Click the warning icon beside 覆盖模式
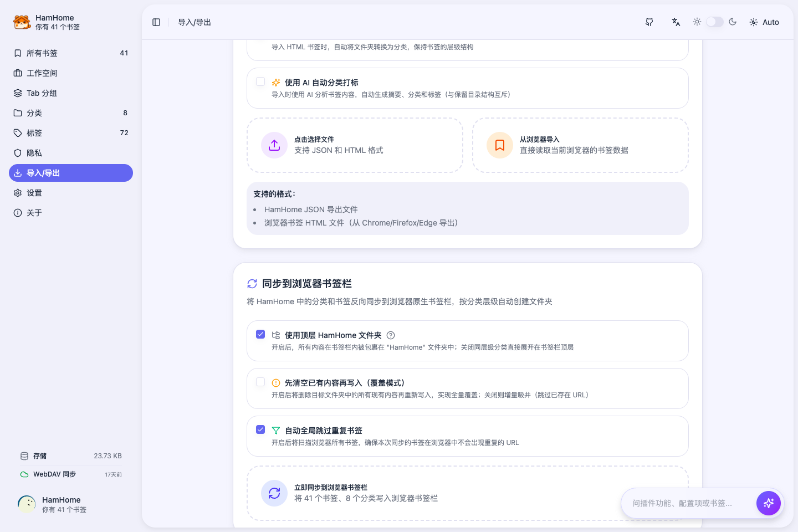798x532 pixels. tap(276, 383)
